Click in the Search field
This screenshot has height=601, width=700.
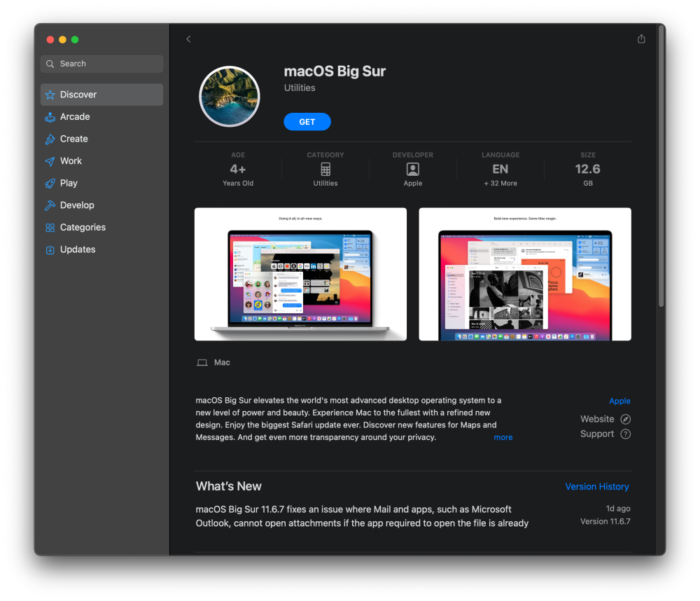pos(101,64)
